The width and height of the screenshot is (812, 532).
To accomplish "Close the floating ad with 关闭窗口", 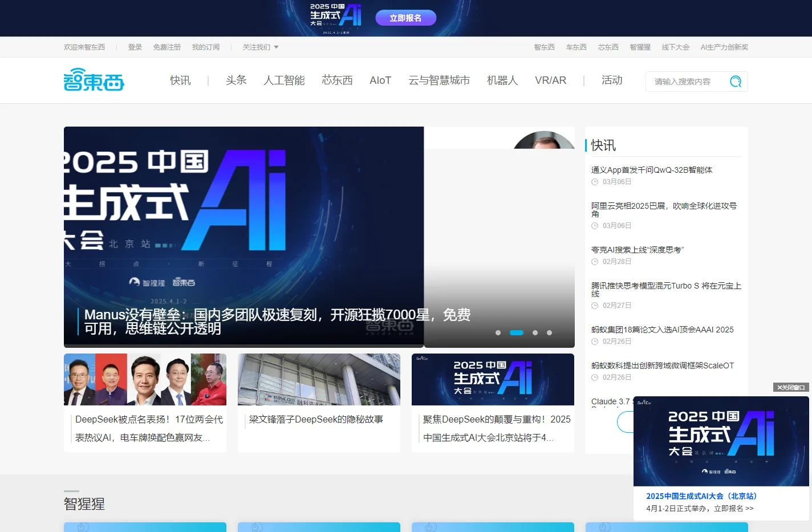I will [x=791, y=387].
